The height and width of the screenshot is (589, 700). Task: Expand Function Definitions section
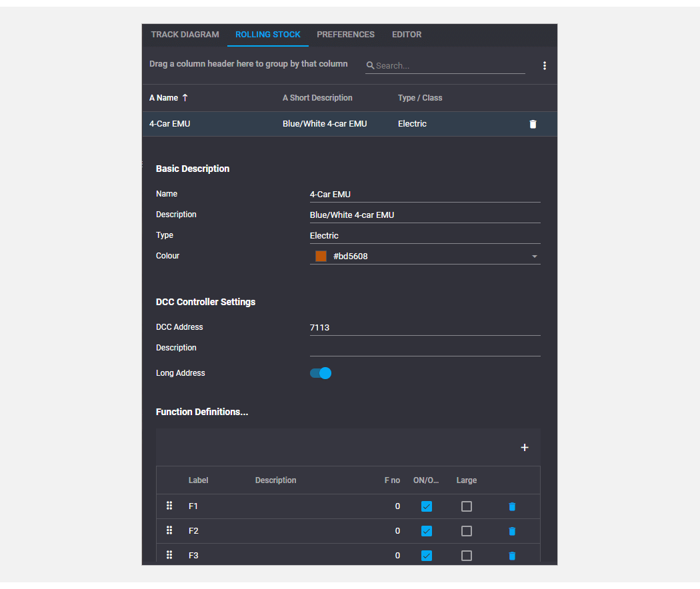[202, 412]
